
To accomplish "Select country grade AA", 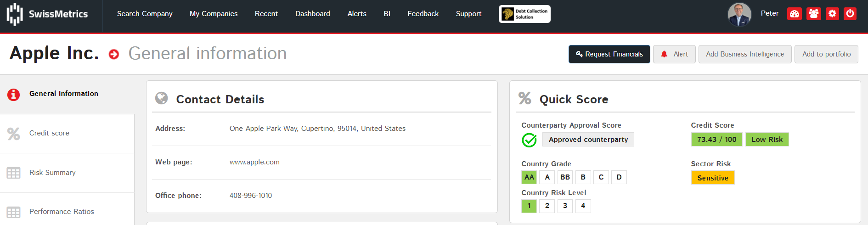I will point(529,177).
